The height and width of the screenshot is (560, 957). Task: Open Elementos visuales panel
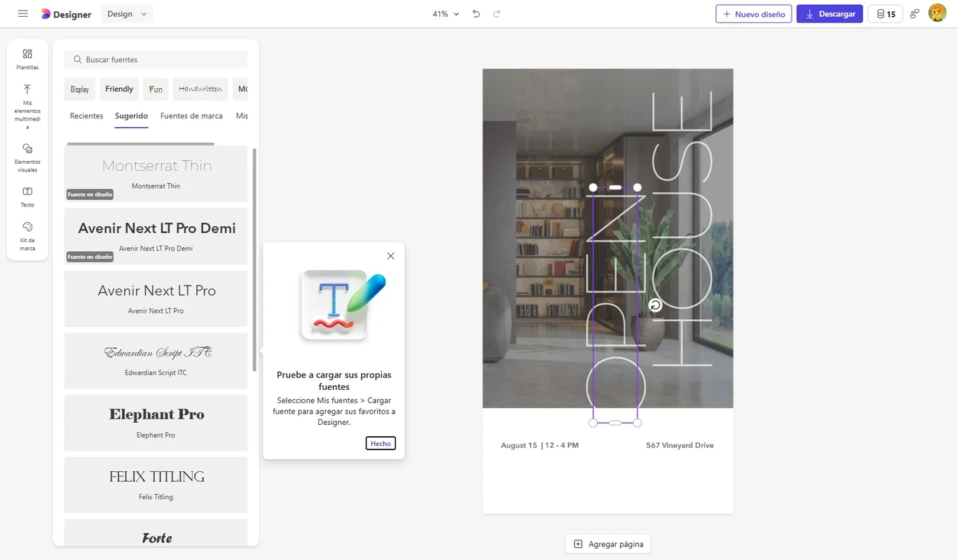27,157
